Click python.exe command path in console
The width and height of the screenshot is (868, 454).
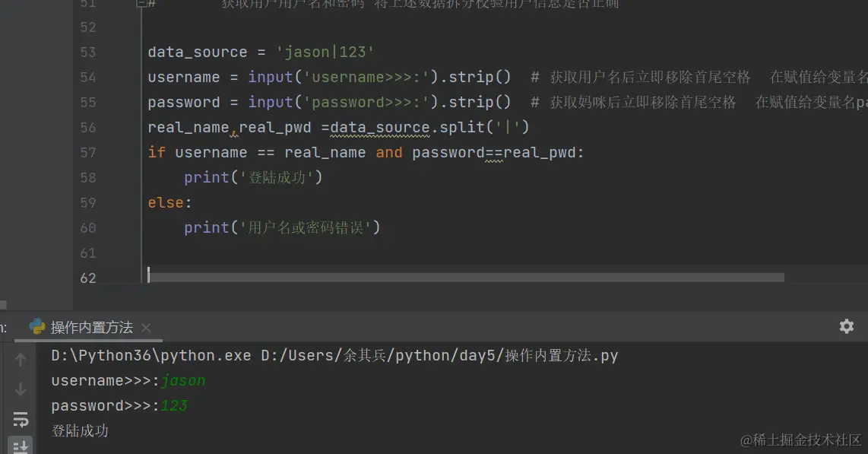(151, 355)
